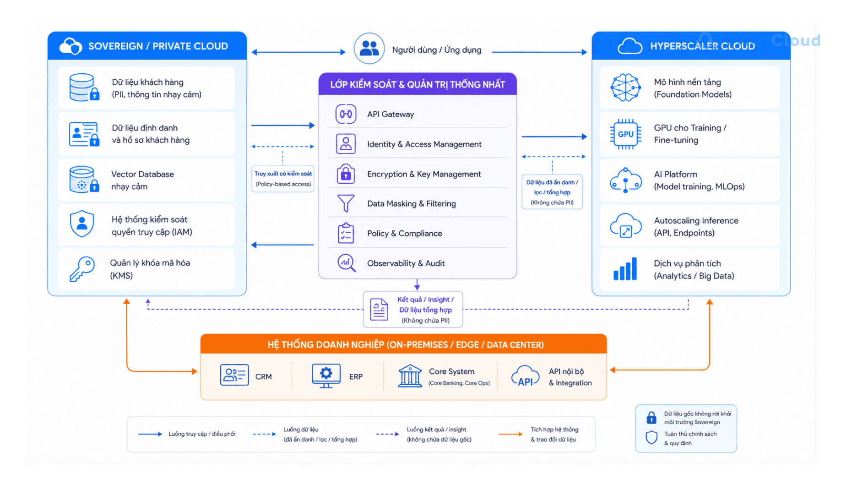
Task: Click the users icon beside Người dùng / Ứng dụng
Action: (369, 48)
